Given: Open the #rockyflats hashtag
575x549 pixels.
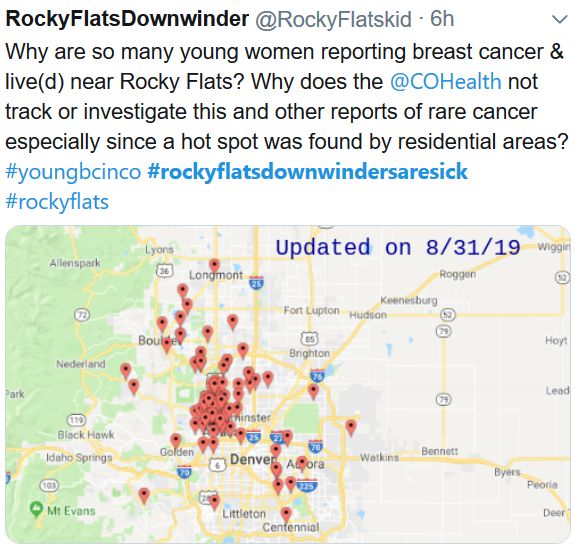Looking at the screenshot, I should (57, 202).
